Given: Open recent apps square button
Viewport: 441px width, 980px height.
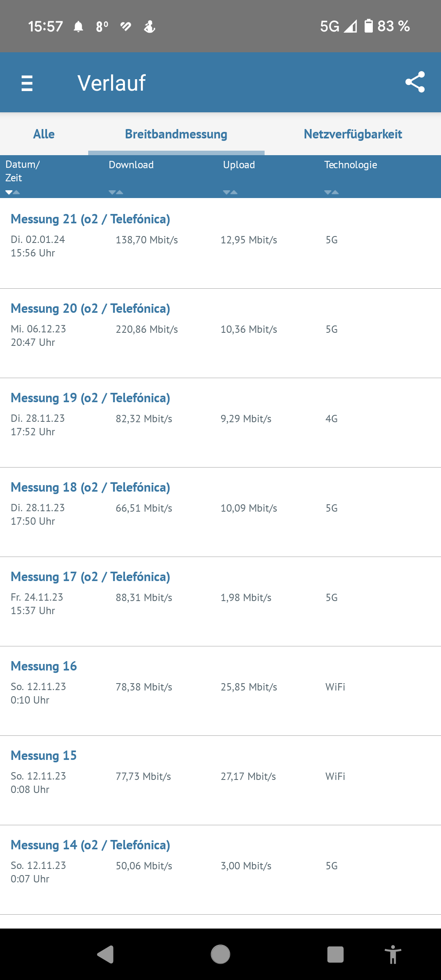Looking at the screenshot, I should click(x=335, y=954).
